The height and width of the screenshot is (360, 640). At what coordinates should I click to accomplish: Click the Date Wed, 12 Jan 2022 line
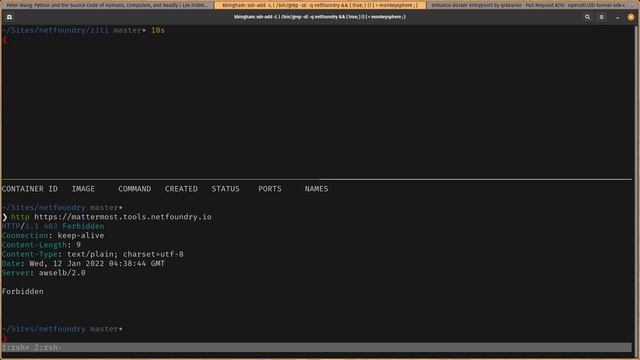pyautogui.click(x=83, y=264)
